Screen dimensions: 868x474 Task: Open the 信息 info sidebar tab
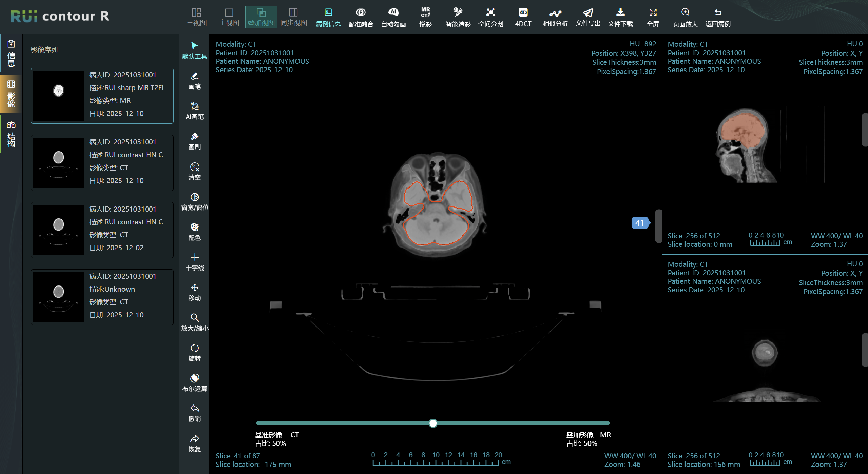pos(11,54)
